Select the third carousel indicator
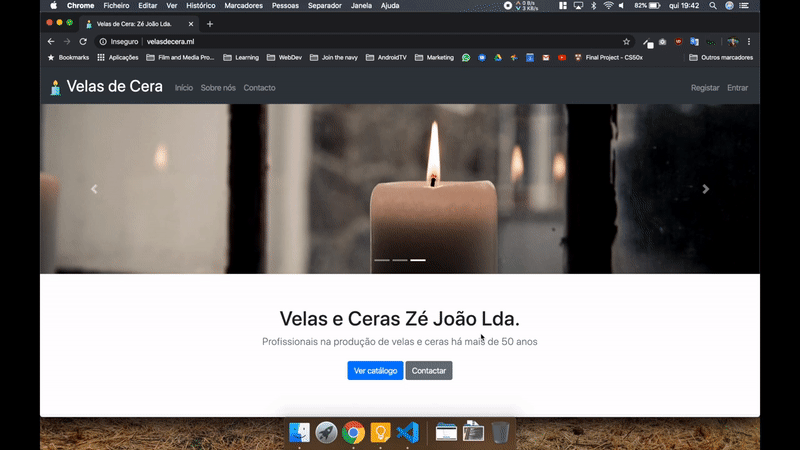 click(418, 260)
